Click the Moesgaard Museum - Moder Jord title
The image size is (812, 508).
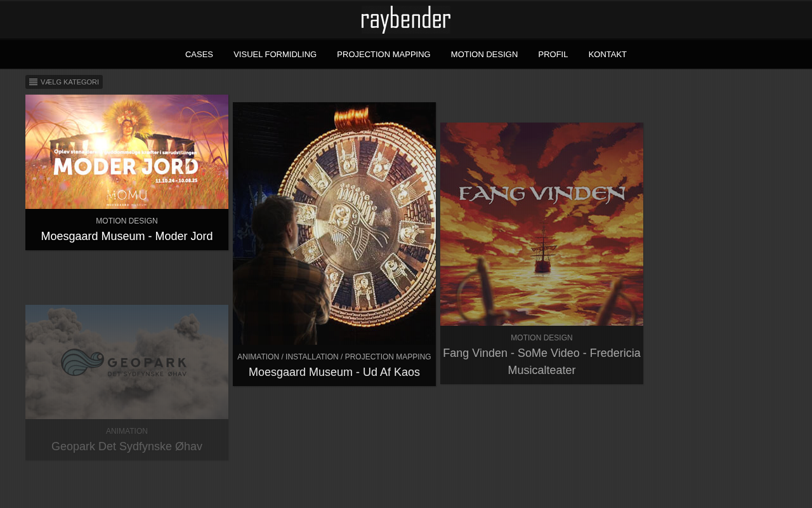[127, 236]
